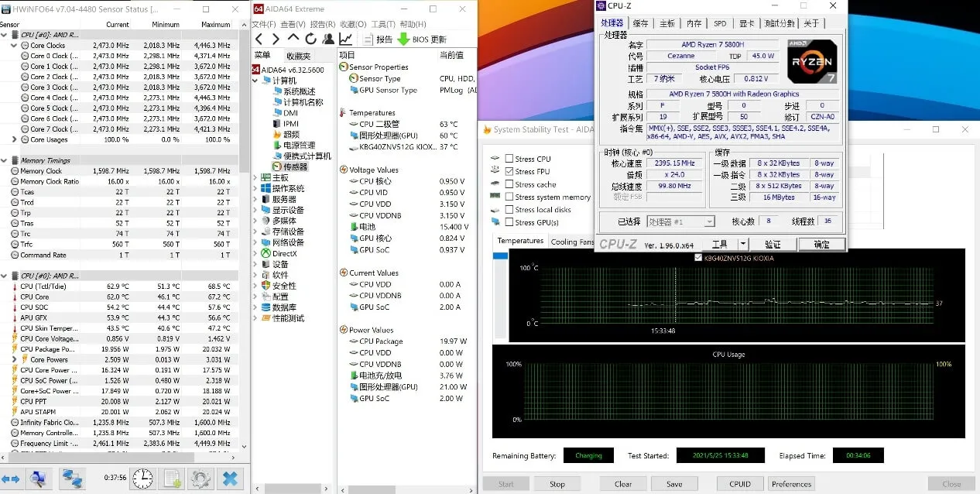Click Sensor Properties gauge icon row
Screen dimensions: 980x494
click(x=373, y=67)
